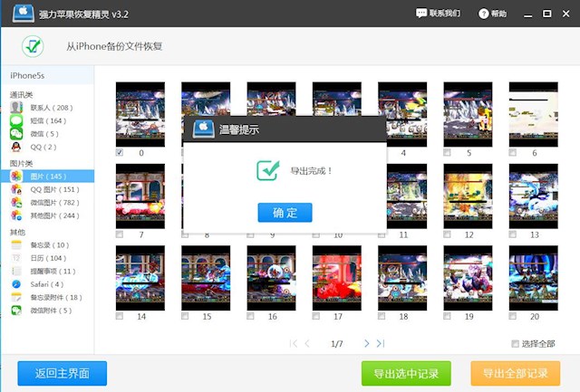Select image thumbnail 12

pos(468,196)
